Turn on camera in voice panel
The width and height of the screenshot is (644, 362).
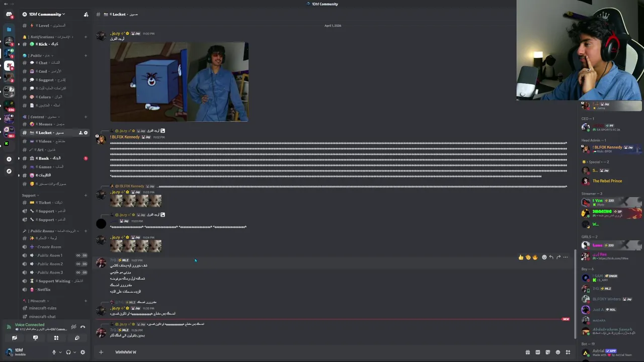pos(15,338)
